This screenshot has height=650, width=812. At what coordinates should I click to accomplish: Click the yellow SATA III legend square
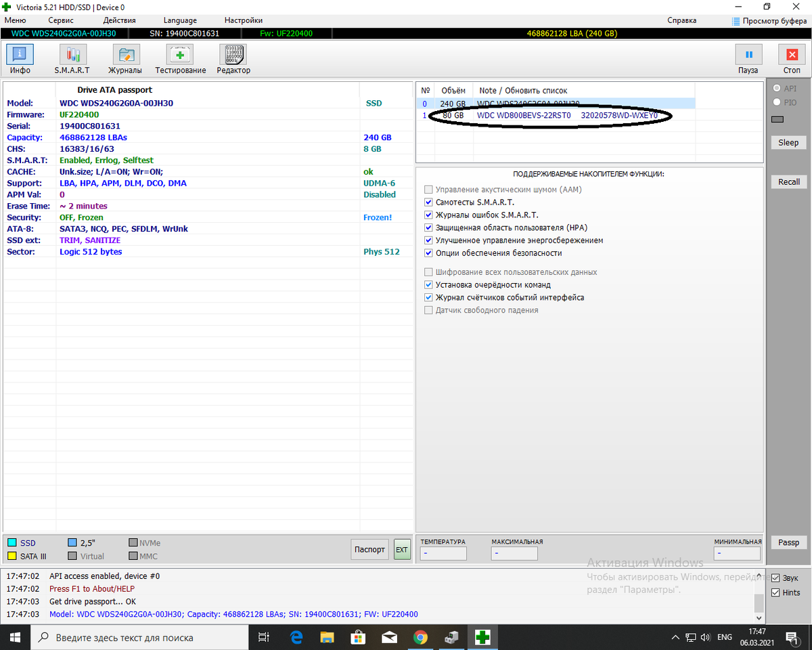(12, 557)
